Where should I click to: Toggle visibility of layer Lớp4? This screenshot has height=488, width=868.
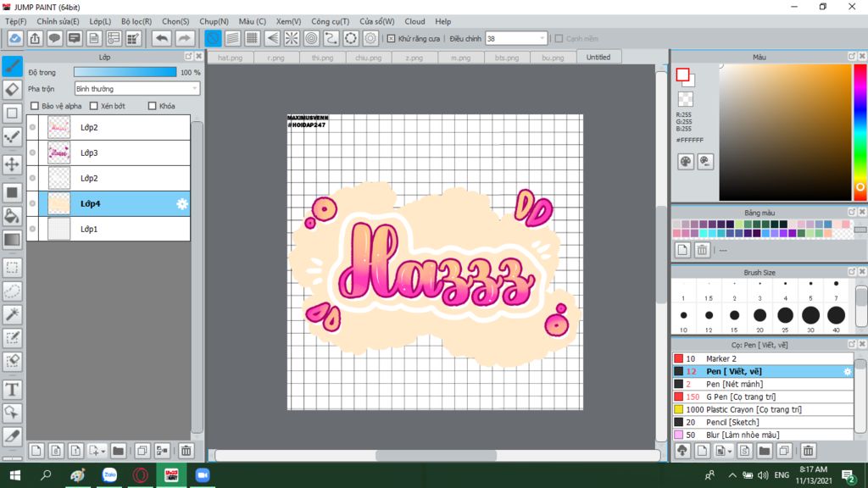33,203
